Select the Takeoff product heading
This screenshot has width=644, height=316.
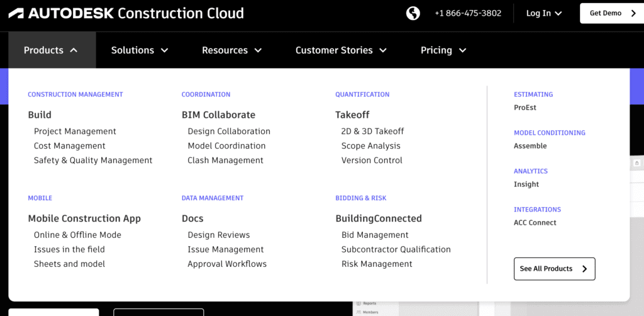352,115
